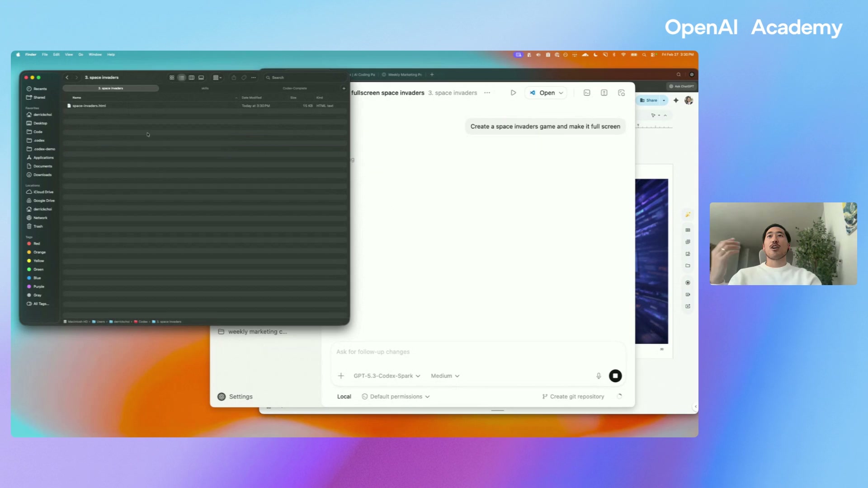Click the Finder share icon
The image size is (868, 488).
pyautogui.click(x=234, y=78)
